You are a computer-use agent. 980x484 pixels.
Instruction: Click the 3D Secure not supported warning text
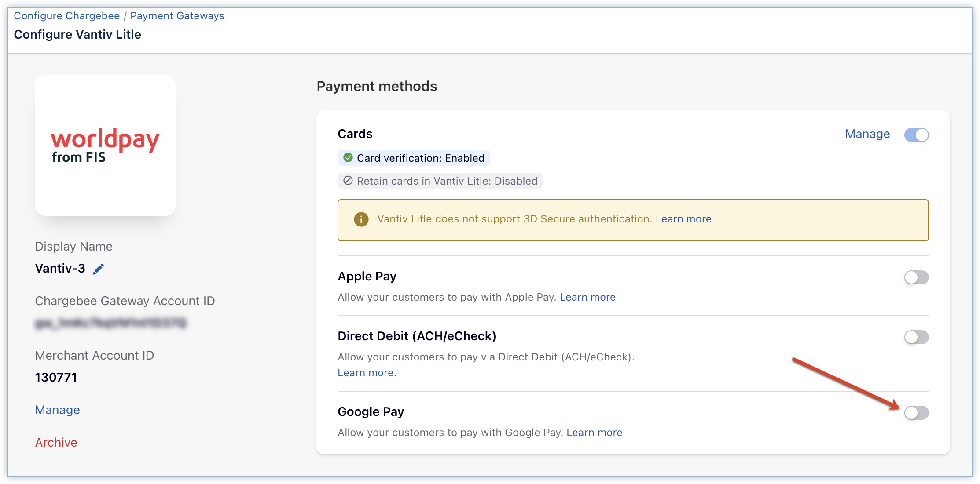[x=514, y=219]
